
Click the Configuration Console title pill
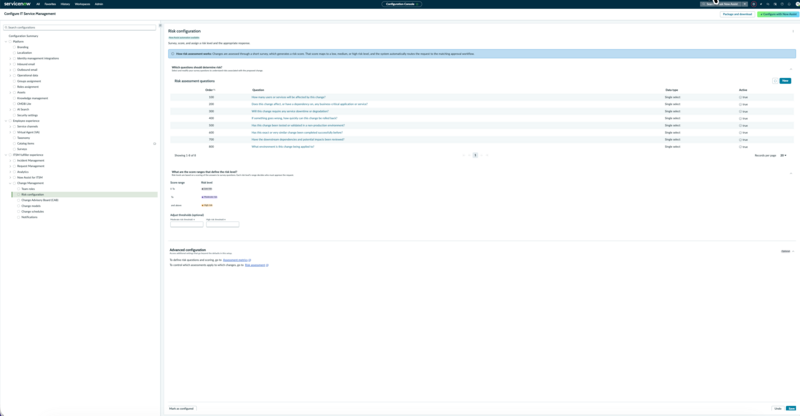pyautogui.click(x=402, y=4)
